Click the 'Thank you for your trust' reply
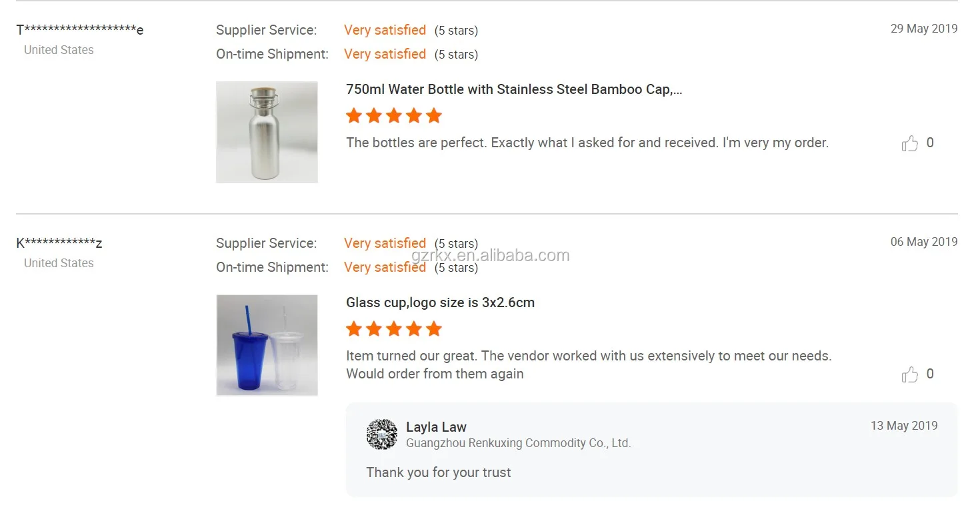The height and width of the screenshot is (511, 980). pos(438,472)
